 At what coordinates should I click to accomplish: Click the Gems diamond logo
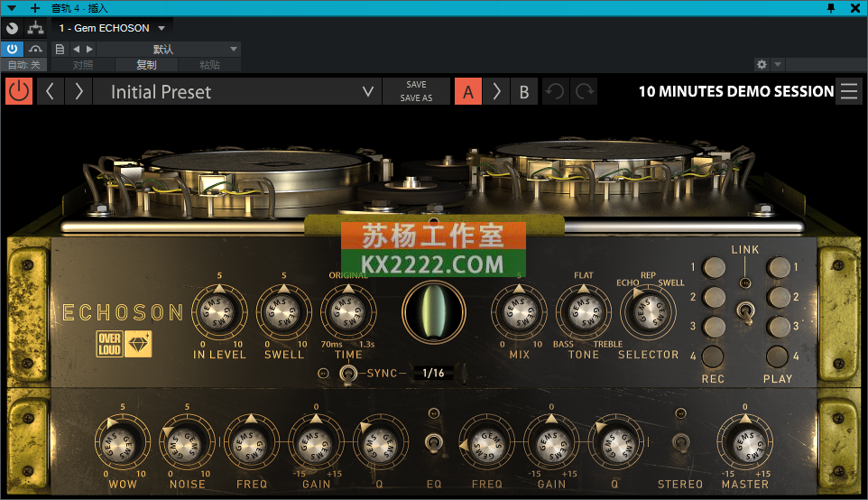pos(138,344)
